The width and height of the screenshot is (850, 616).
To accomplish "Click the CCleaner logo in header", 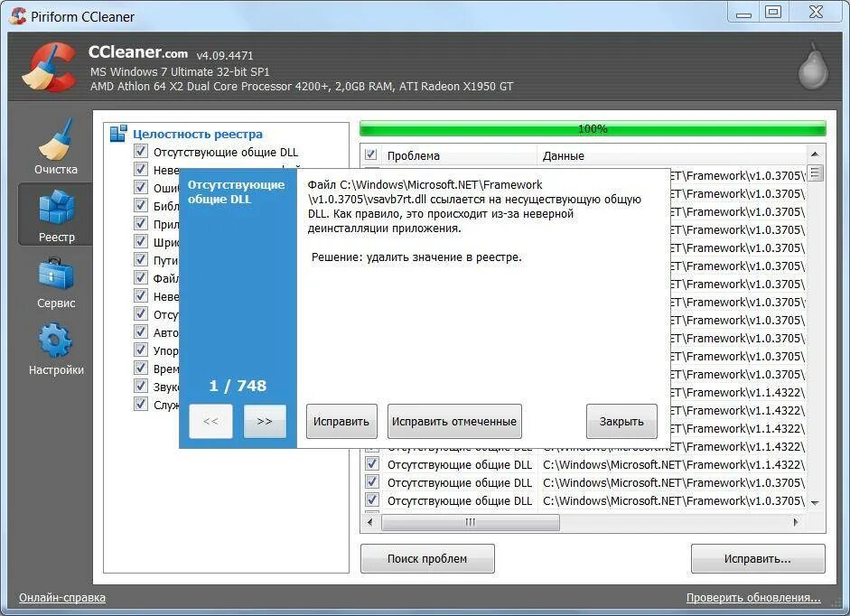I will coord(49,67).
